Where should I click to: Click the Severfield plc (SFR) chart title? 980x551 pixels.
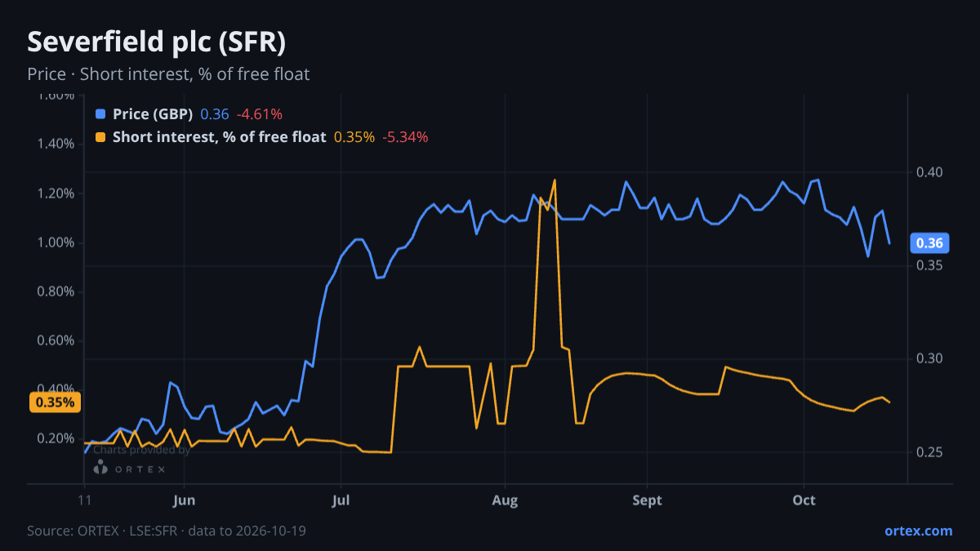[x=156, y=42]
